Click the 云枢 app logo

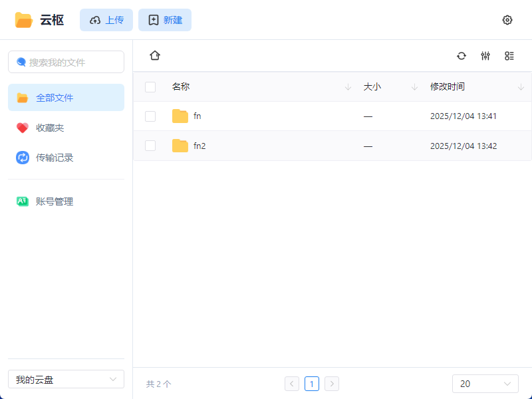(24, 20)
